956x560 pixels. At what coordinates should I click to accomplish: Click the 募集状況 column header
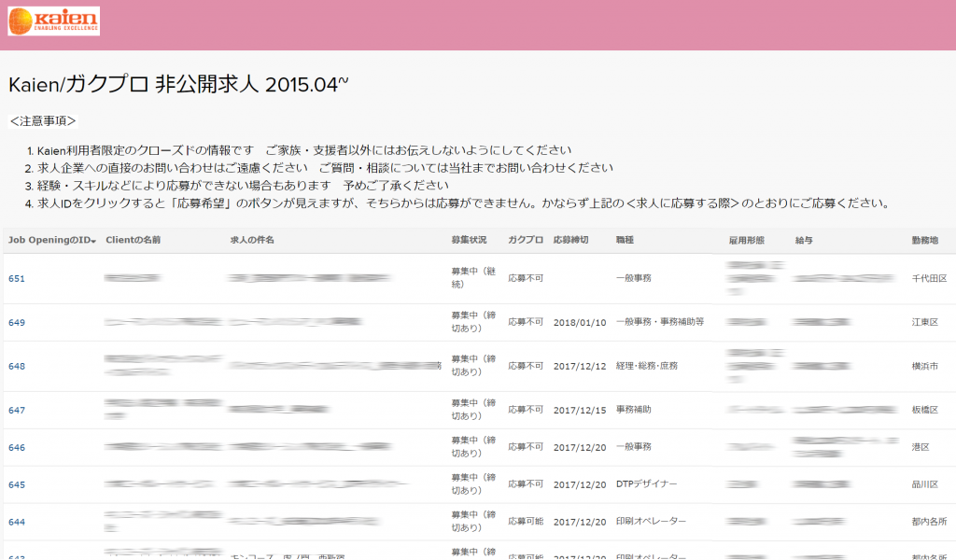[469, 240]
